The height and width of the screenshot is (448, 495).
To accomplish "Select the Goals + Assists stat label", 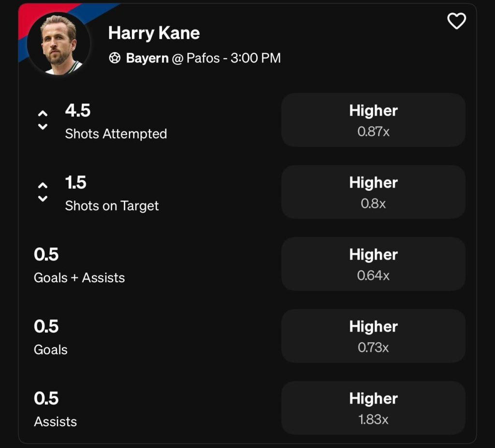I will [x=79, y=278].
